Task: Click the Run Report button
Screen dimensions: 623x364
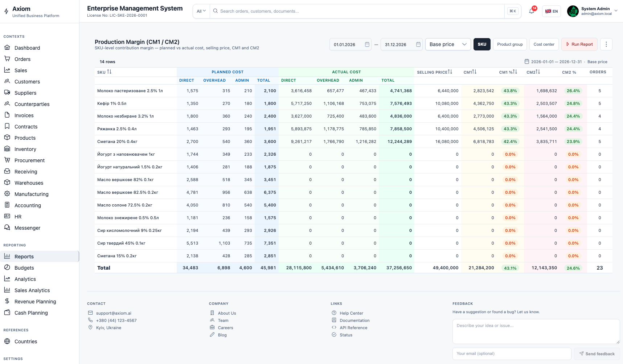Action: pos(579,44)
